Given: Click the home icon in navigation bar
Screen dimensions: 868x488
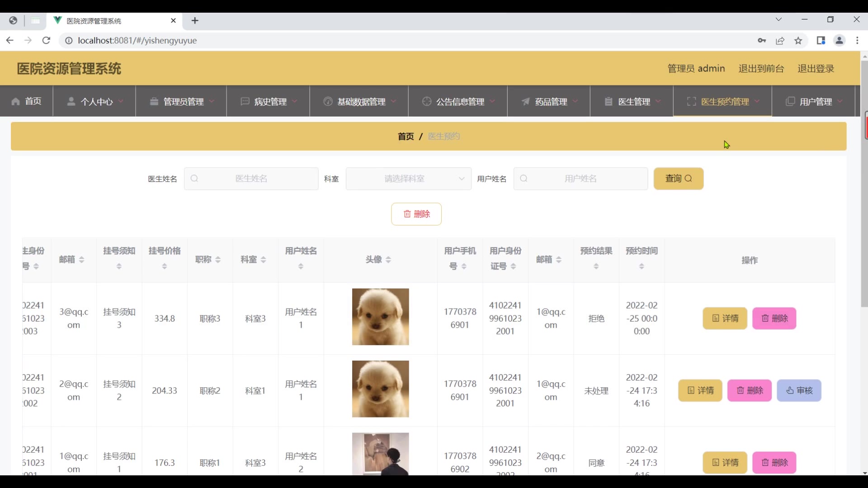Looking at the screenshot, I should (16, 102).
